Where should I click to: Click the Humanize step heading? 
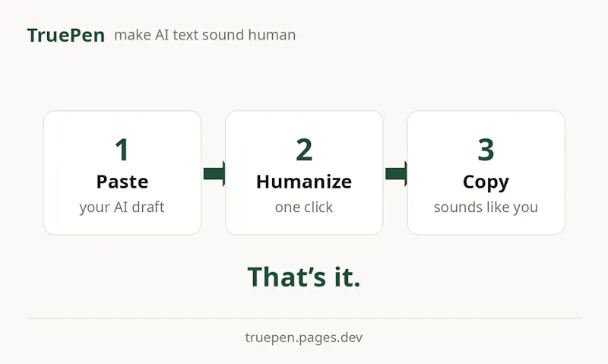[304, 182]
